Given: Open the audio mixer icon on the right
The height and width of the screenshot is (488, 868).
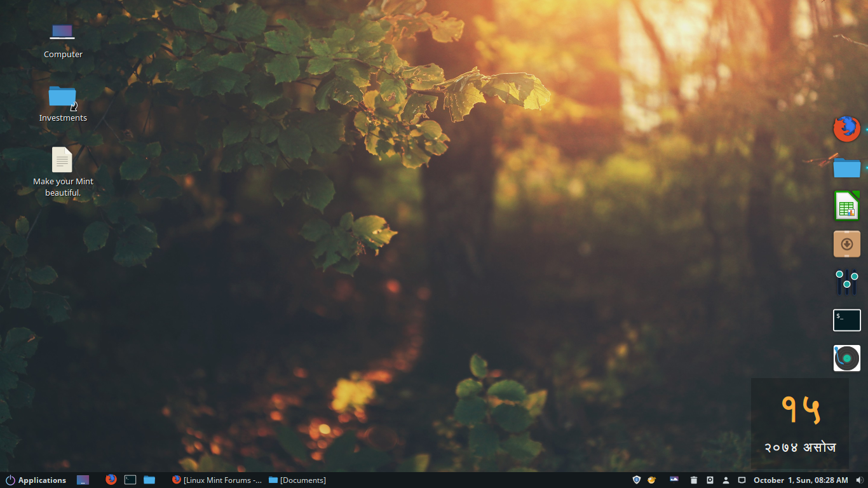Looking at the screenshot, I should [846, 281].
